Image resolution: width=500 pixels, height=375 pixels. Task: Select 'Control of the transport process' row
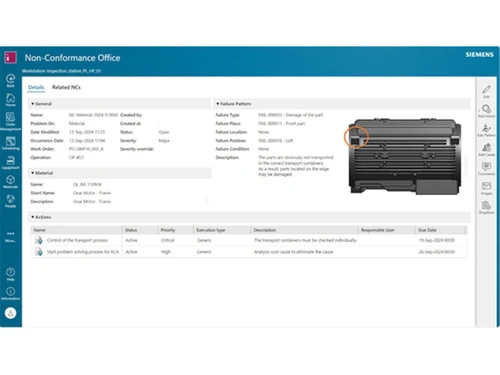pos(249,240)
